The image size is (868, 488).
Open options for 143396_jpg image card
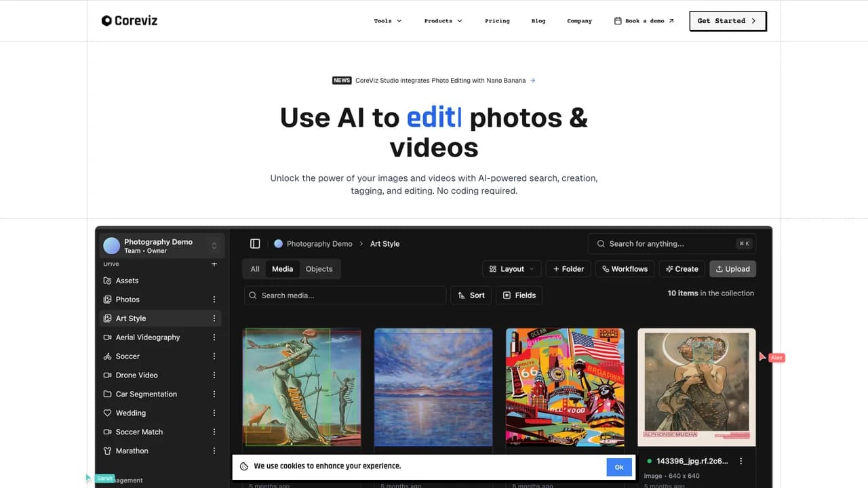(x=741, y=462)
